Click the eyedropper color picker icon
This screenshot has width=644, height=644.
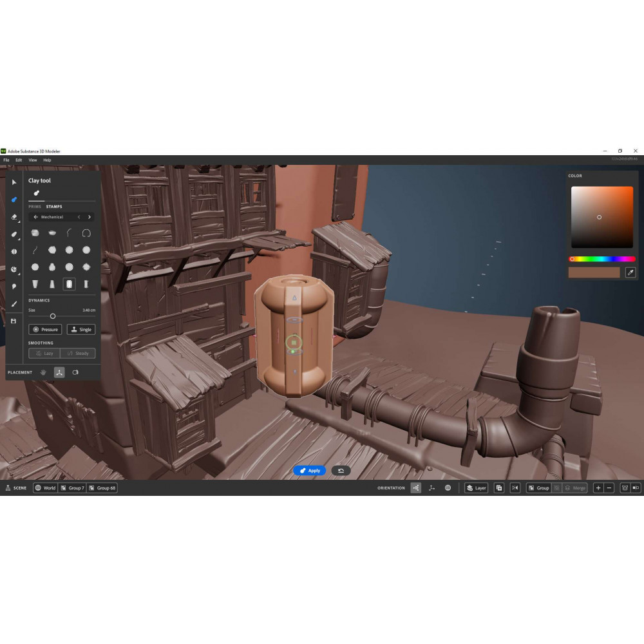[630, 272]
